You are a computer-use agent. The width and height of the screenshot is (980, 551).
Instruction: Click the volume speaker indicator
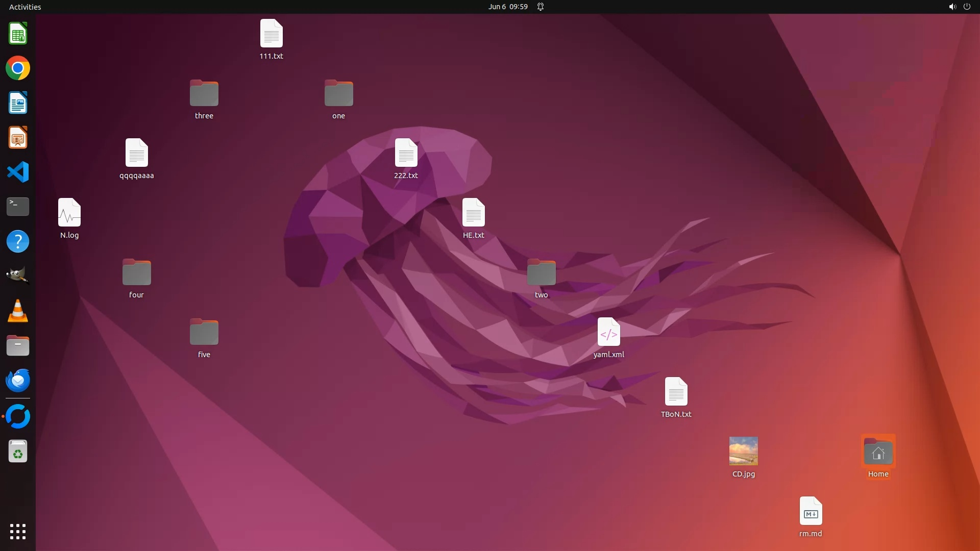[x=952, y=7]
